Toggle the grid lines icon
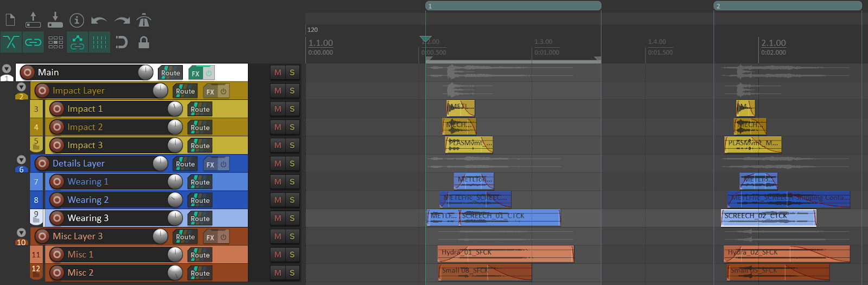 coord(99,42)
